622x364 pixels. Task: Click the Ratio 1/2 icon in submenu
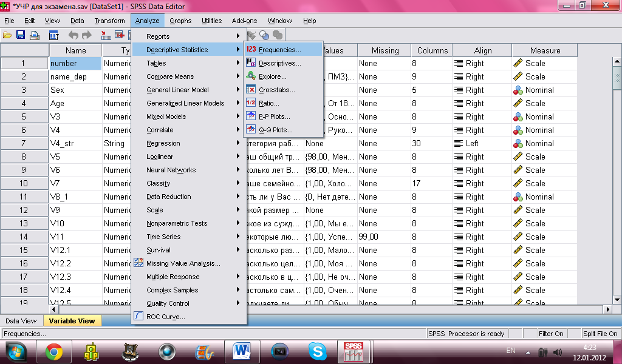251,103
